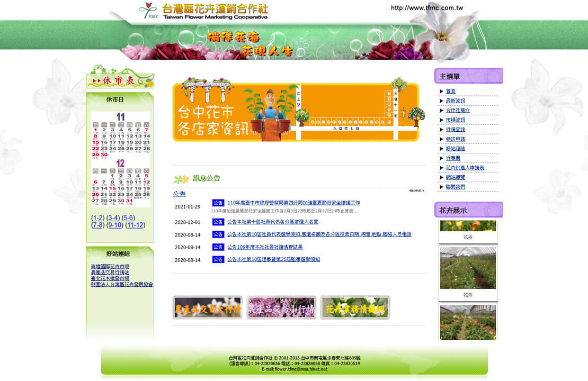
Task: Open the 臺北花木批發市場 link
Action: pos(110,279)
